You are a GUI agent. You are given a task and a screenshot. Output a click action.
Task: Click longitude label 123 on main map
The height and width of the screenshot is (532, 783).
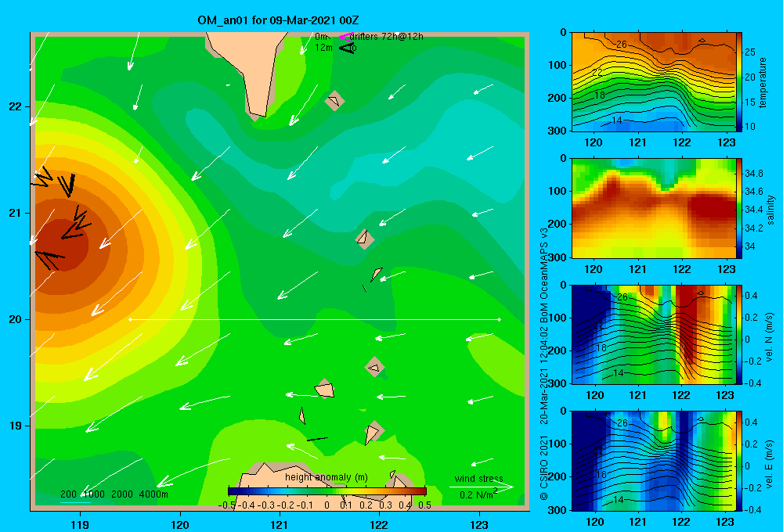(479, 524)
